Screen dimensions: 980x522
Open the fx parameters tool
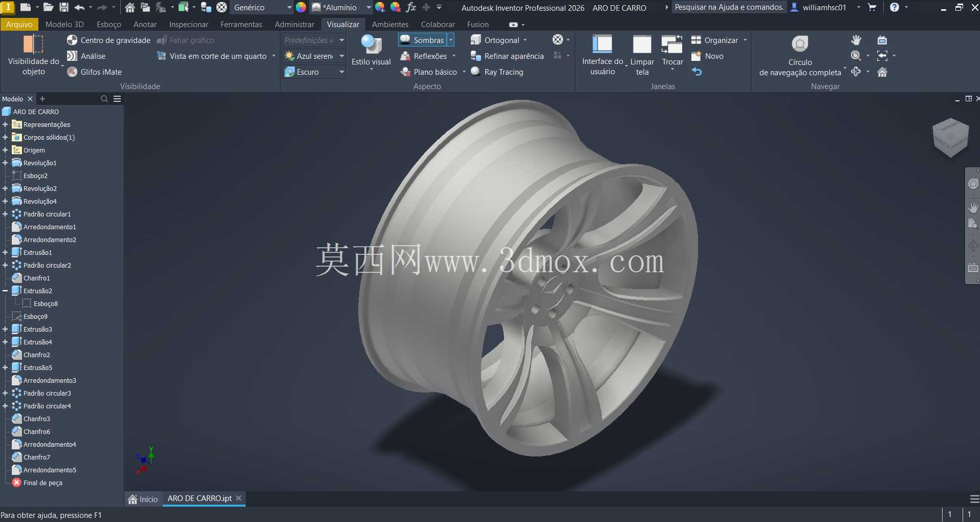410,7
